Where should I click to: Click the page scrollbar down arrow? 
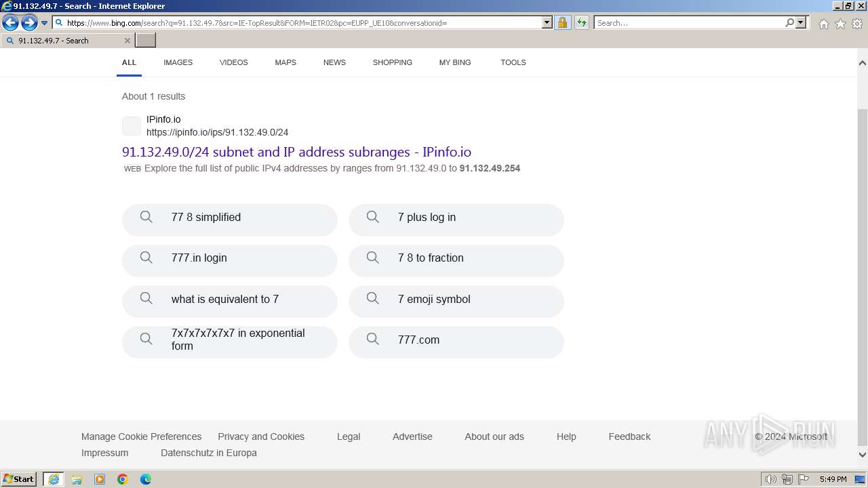tap(863, 455)
